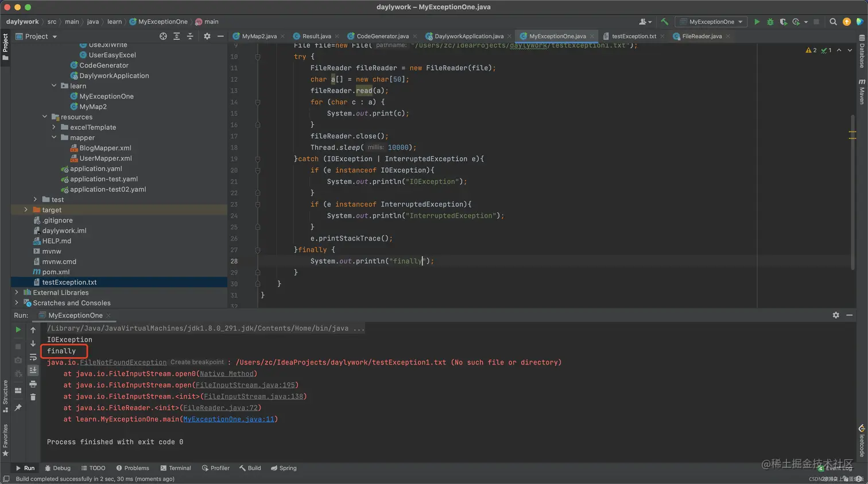
Task: Open the Maven side panel
Action: click(862, 92)
